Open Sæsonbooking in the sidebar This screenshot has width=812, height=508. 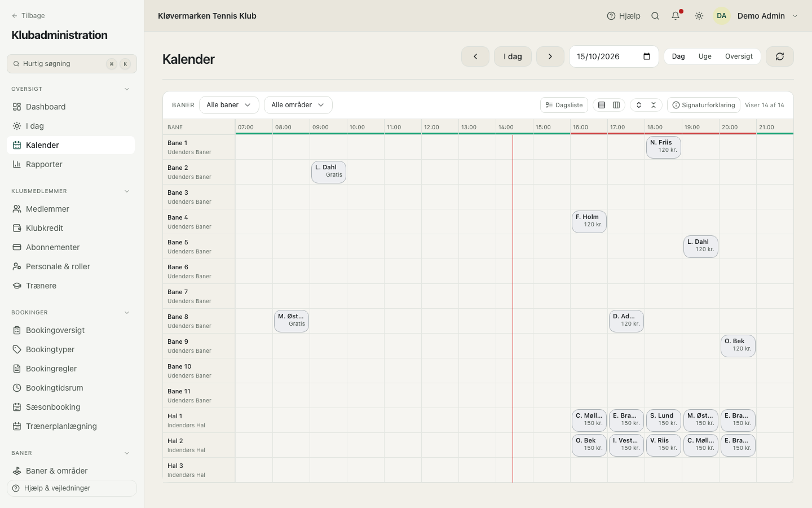(70, 407)
